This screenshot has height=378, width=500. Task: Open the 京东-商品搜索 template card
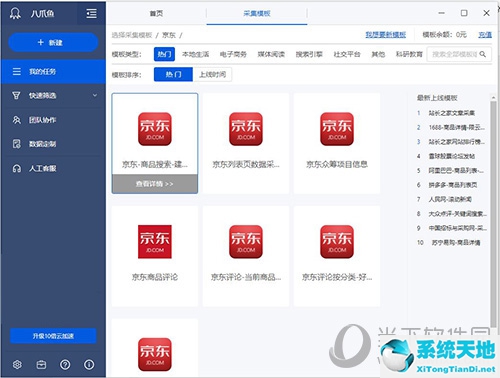tap(155, 143)
